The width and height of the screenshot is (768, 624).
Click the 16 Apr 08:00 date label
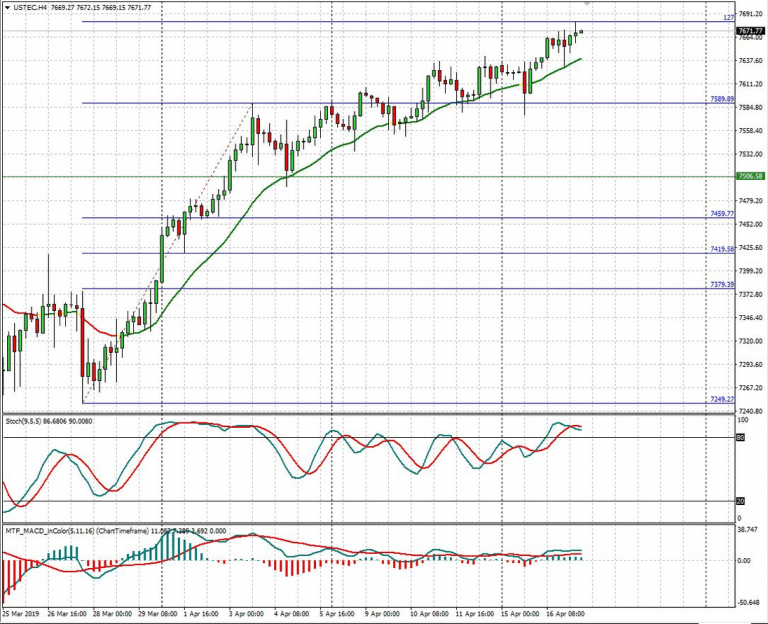565,614
